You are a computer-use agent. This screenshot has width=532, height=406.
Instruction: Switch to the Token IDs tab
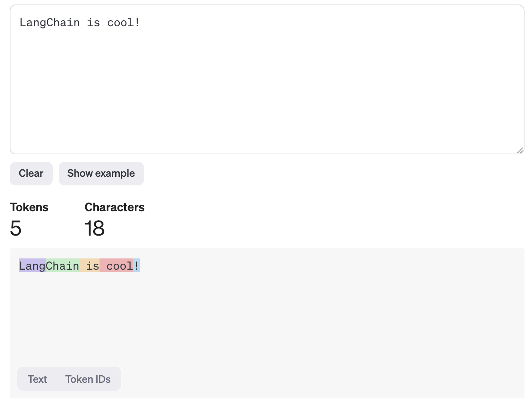click(x=88, y=379)
